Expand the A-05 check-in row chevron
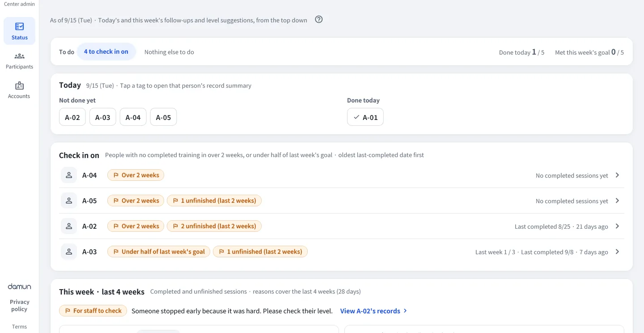The width and height of the screenshot is (644, 333). (x=617, y=201)
